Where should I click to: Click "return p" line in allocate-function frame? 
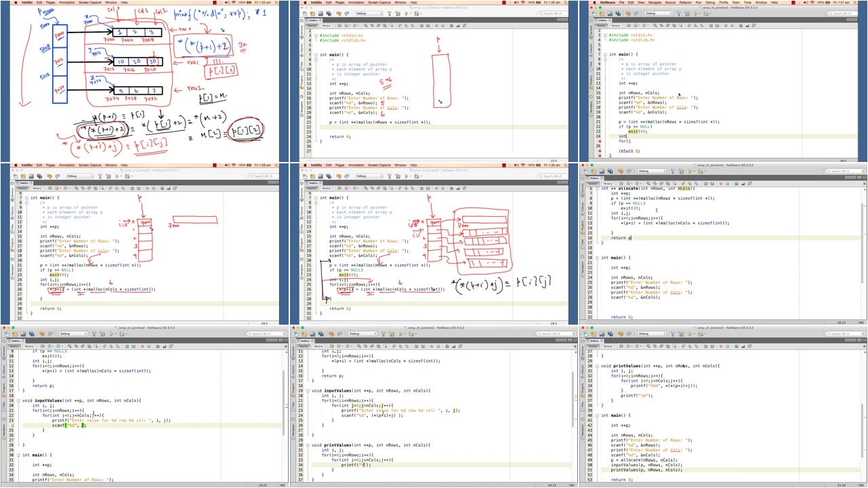pos(621,238)
